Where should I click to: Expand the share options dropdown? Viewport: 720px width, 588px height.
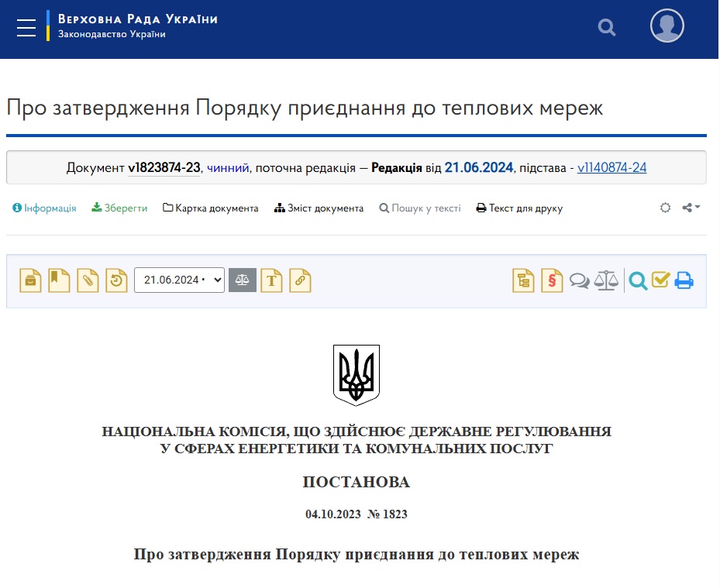pos(691,208)
